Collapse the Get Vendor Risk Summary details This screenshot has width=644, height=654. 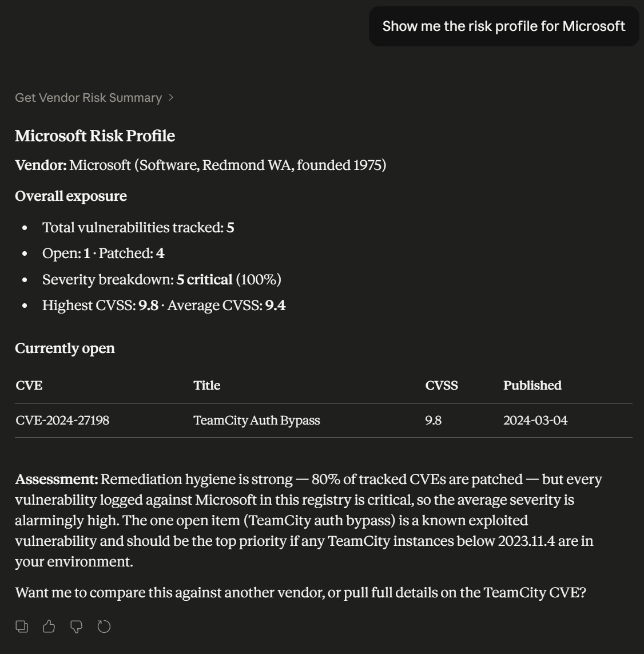(89, 97)
